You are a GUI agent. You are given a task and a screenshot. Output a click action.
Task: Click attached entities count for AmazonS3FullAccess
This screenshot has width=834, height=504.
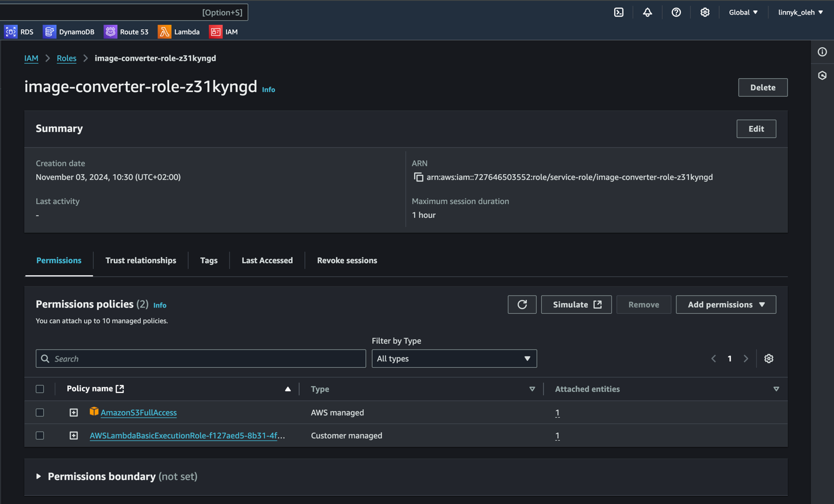[x=557, y=413]
